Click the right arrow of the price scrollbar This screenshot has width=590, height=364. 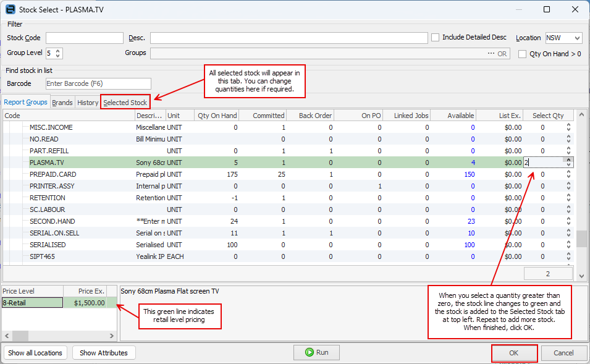point(111,336)
